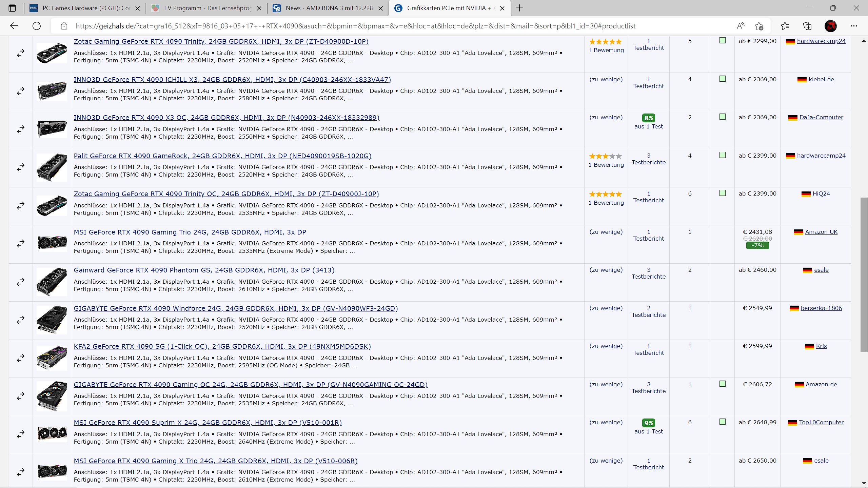
Task: Click Read aloud icon in address bar
Action: tap(741, 26)
